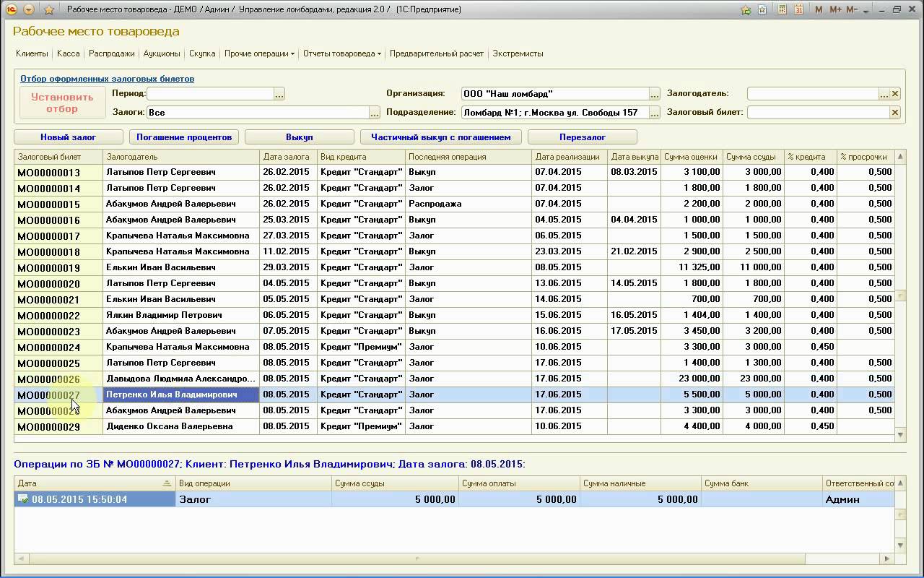
Task: Open the Экстремисты section
Action: (x=518, y=53)
